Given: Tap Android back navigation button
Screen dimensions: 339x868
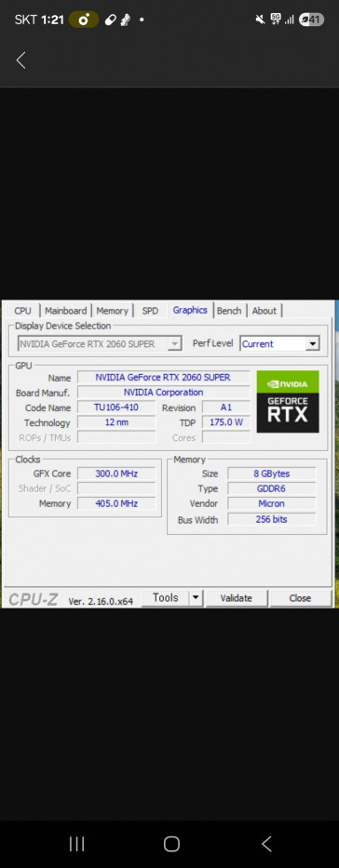Looking at the screenshot, I should click(266, 844).
